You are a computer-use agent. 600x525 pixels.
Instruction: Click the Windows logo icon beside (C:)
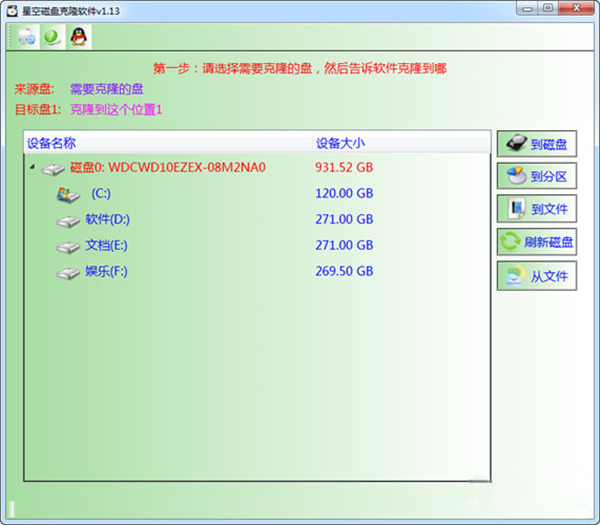(68, 193)
